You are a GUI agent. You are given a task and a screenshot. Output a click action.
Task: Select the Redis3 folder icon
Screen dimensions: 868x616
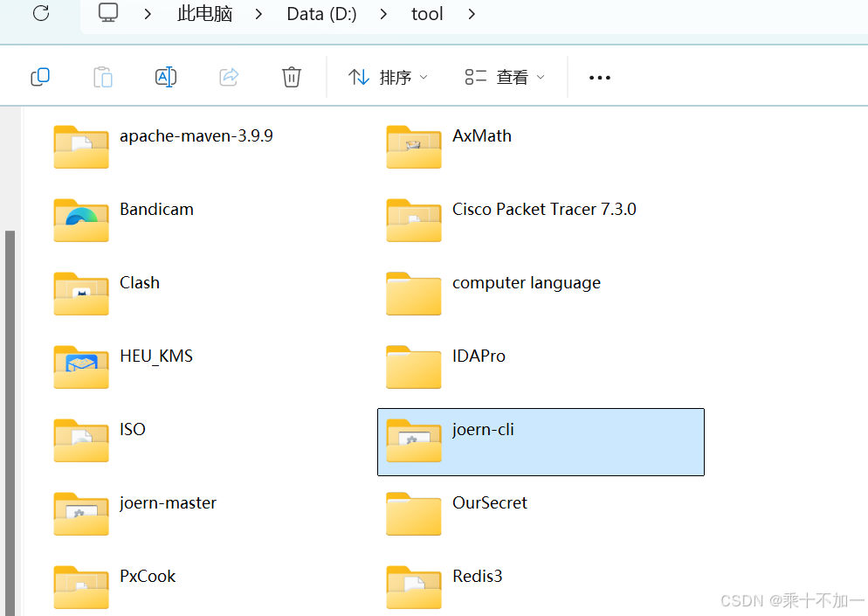[x=414, y=587]
